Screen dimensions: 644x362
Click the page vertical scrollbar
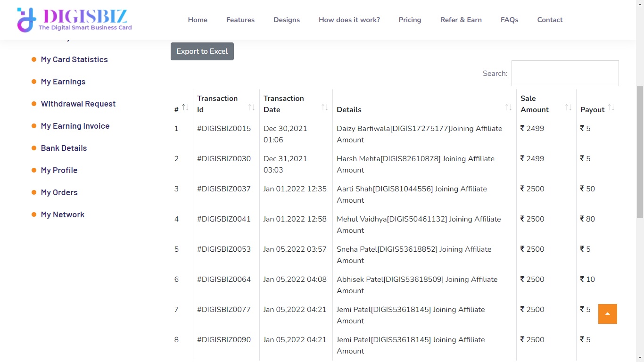(x=640, y=151)
